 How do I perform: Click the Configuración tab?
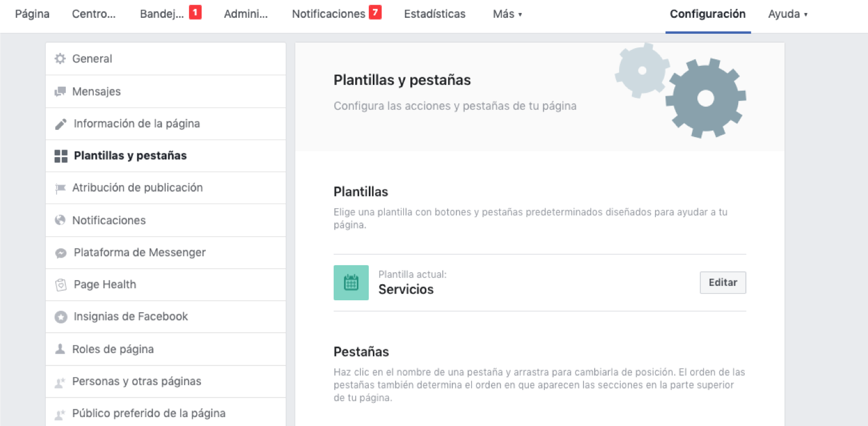tap(707, 14)
